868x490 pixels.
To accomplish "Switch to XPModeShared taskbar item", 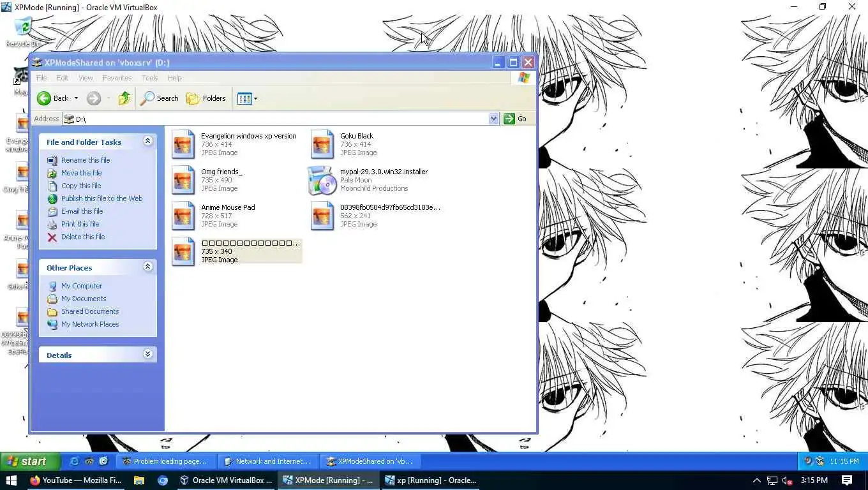I will point(370,461).
